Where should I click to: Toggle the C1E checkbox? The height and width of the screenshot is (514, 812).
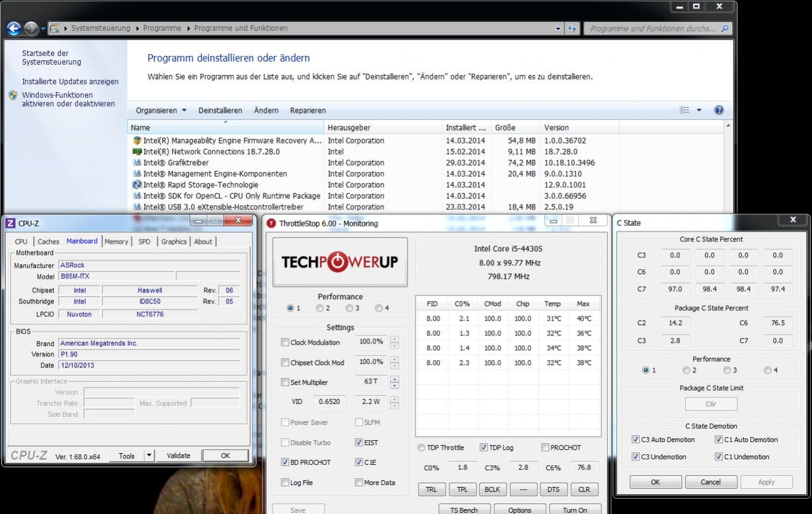359,462
